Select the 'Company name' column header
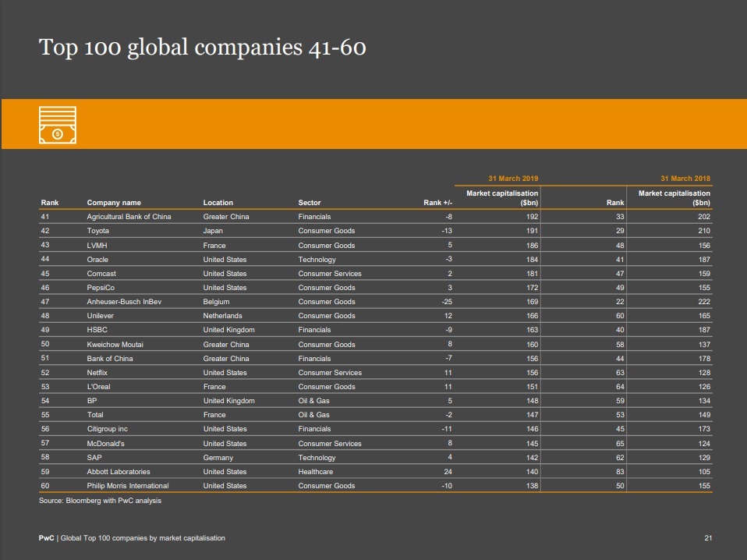Screen dimensions: 747x560 pos(114,203)
